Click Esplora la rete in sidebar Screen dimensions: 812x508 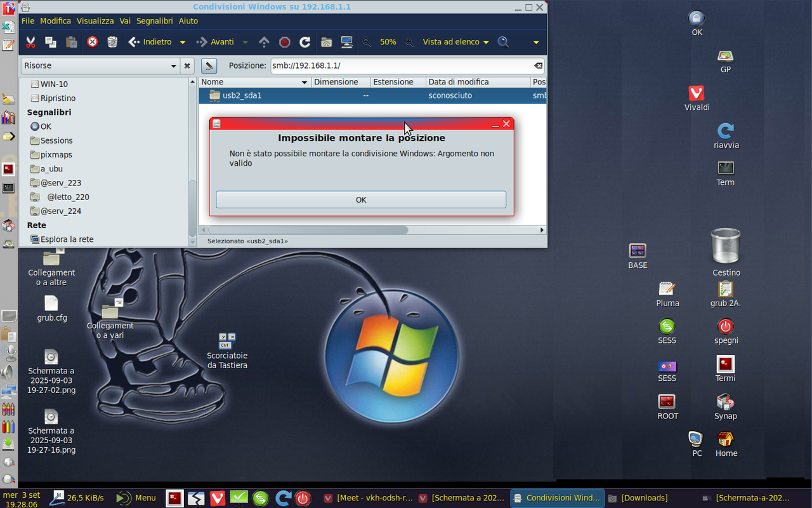click(62, 239)
